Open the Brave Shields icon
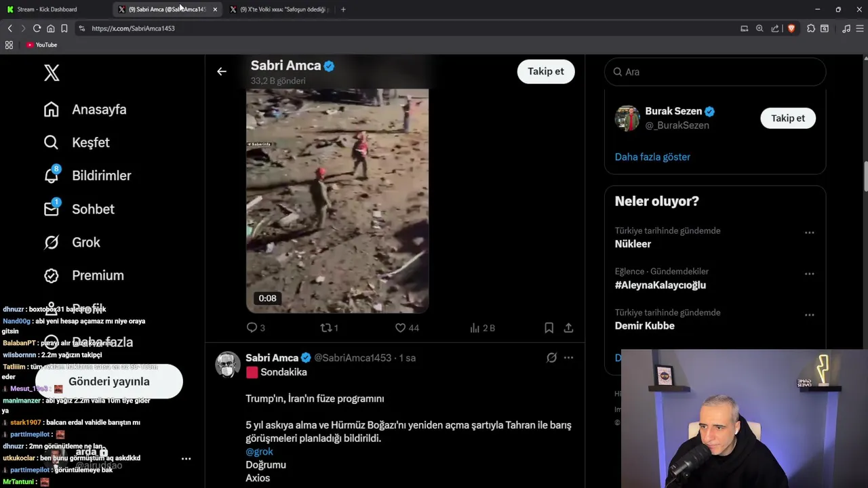This screenshot has height=488, width=868. [x=791, y=28]
